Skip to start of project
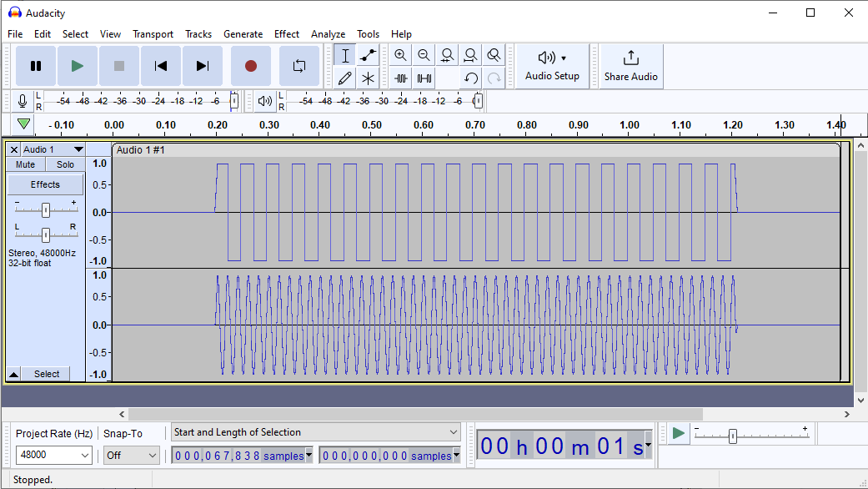This screenshot has height=489, width=868. (161, 66)
